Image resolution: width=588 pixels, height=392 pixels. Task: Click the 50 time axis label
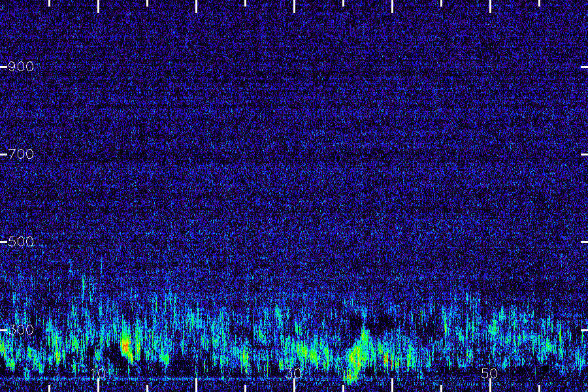click(x=490, y=373)
